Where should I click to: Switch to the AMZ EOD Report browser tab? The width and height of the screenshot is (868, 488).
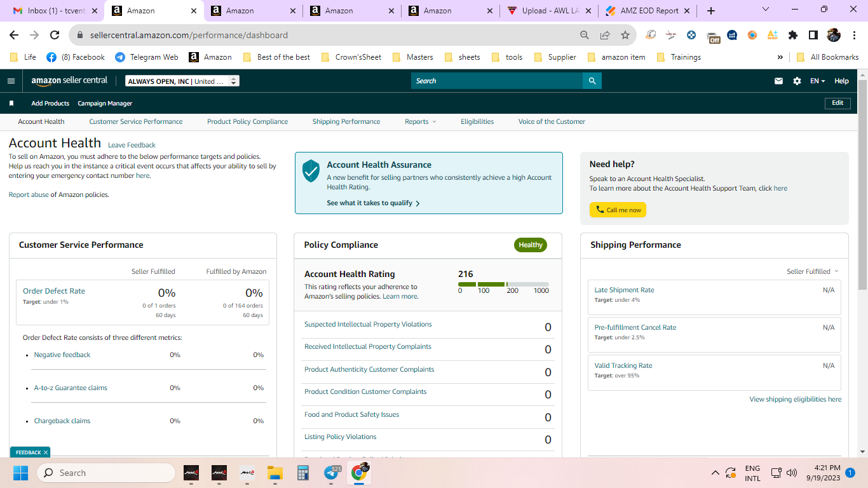click(646, 11)
